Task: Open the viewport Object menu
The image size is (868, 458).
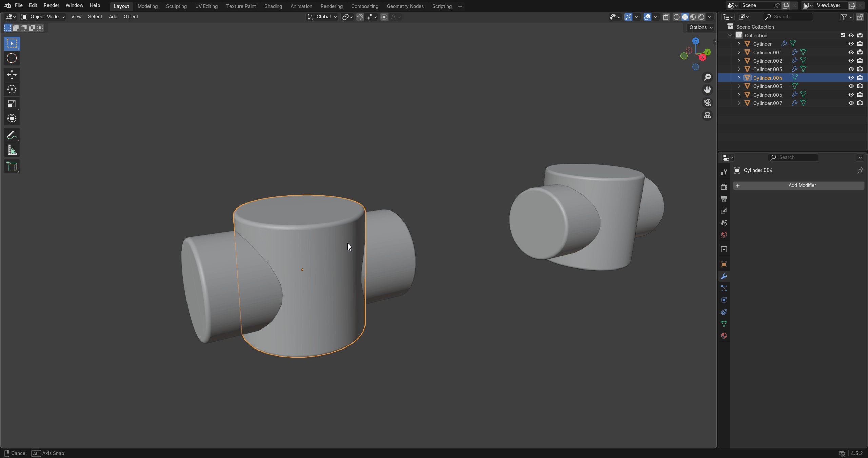Action: coord(131,17)
